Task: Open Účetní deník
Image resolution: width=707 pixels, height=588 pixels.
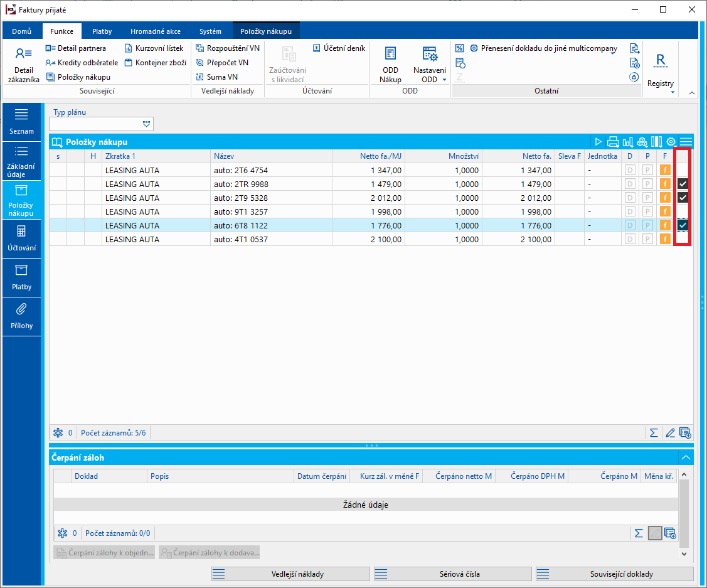Action: click(x=339, y=48)
